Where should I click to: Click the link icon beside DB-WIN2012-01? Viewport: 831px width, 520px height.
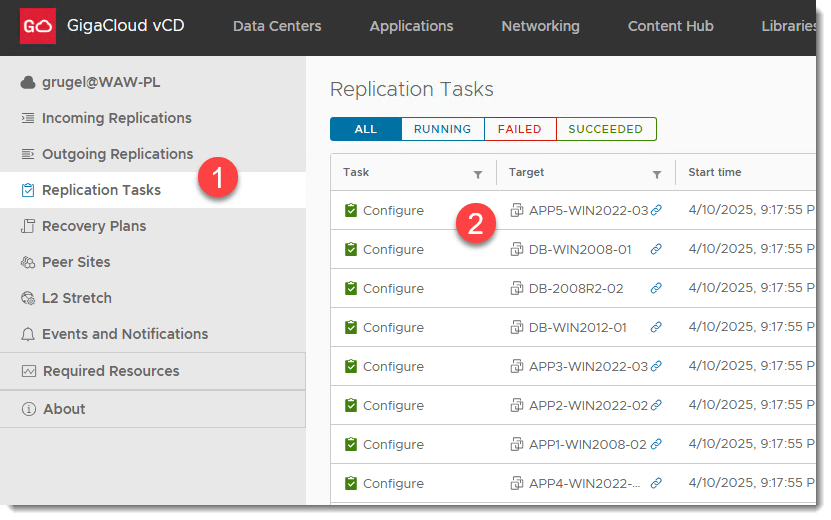coord(656,328)
